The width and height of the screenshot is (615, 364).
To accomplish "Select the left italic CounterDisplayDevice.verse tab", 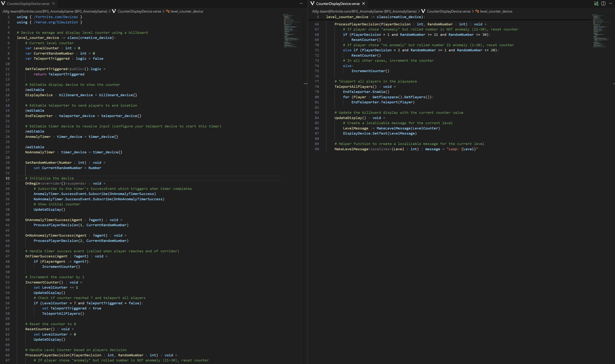I will tap(28, 3).
